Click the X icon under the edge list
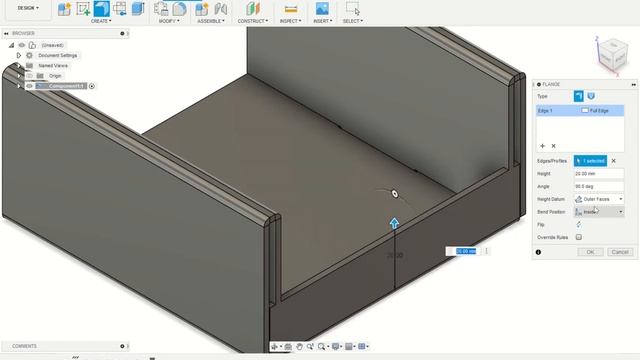This screenshot has height=360, width=640. (x=553, y=146)
